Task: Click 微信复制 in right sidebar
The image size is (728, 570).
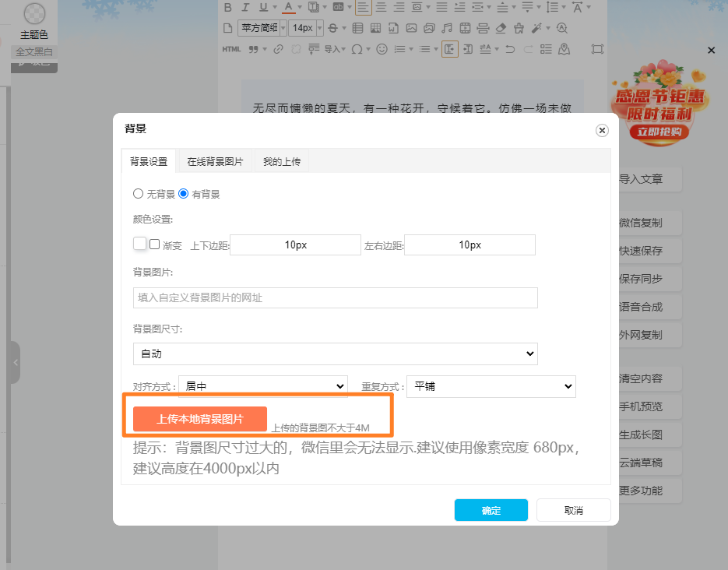Action: 649,223
